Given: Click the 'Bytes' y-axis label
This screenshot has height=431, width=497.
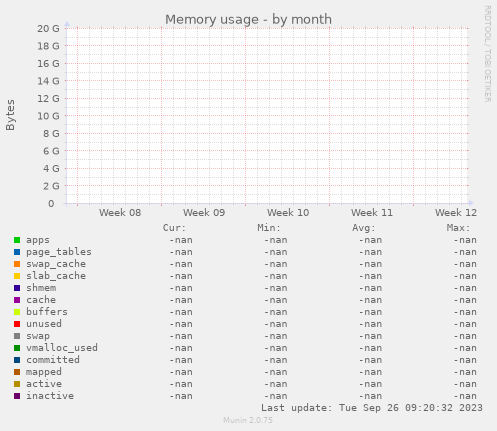Looking at the screenshot, I should coord(10,115).
